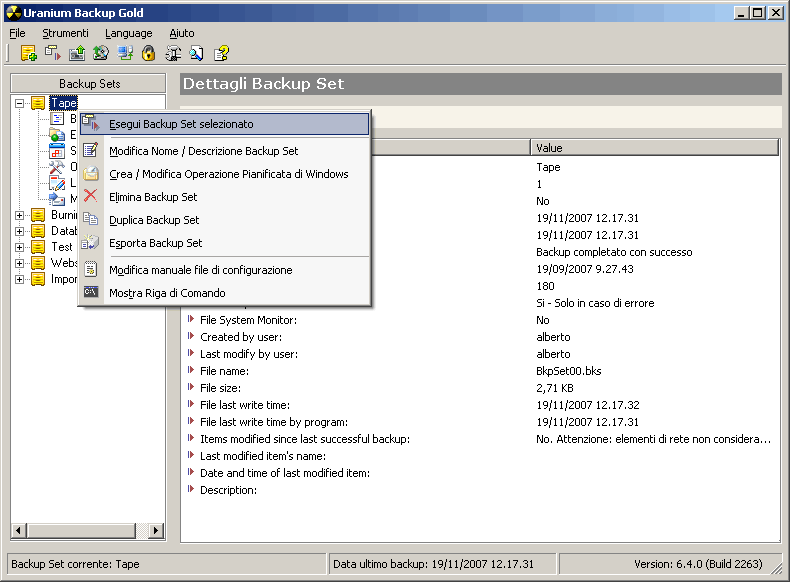Viewport: 790px width, 582px height.
Task: Click the folder icon next to Crea / Modifica Operazione
Action: 91,173
